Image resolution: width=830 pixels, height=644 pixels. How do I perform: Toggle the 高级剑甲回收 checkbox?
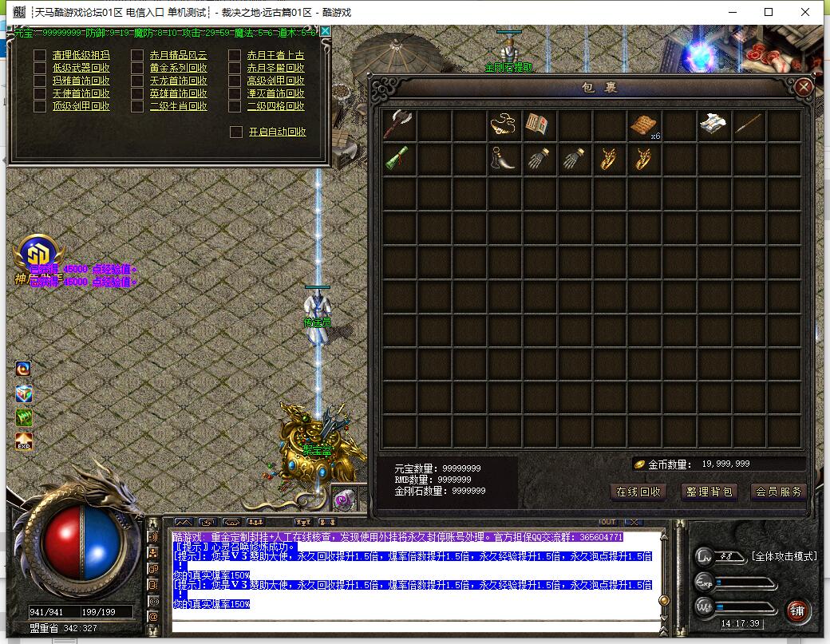[235, 81]
